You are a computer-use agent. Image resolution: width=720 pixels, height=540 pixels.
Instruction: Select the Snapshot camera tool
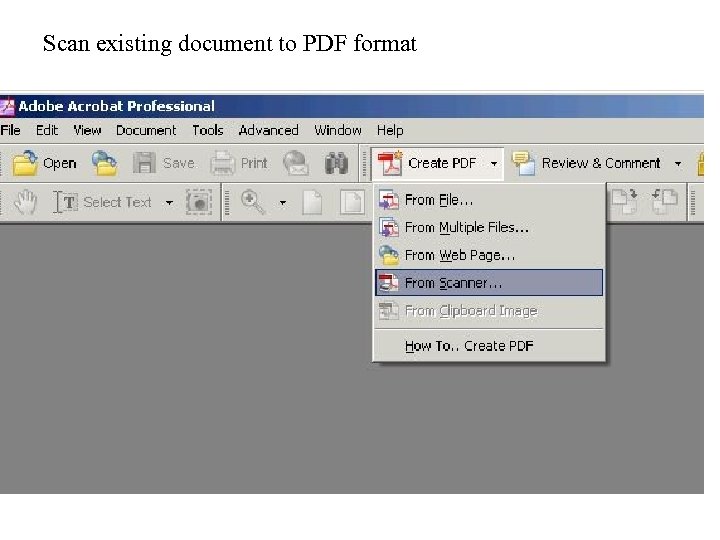(199, 202)
